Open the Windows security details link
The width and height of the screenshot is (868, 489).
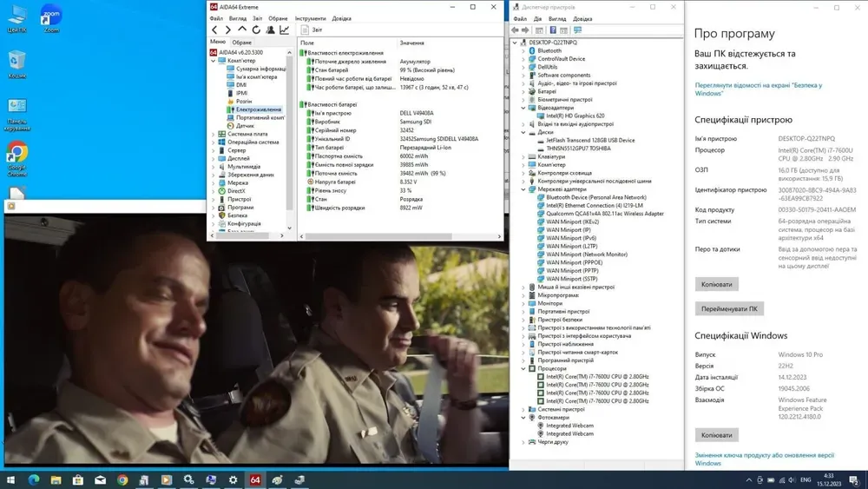coord(758,89)
